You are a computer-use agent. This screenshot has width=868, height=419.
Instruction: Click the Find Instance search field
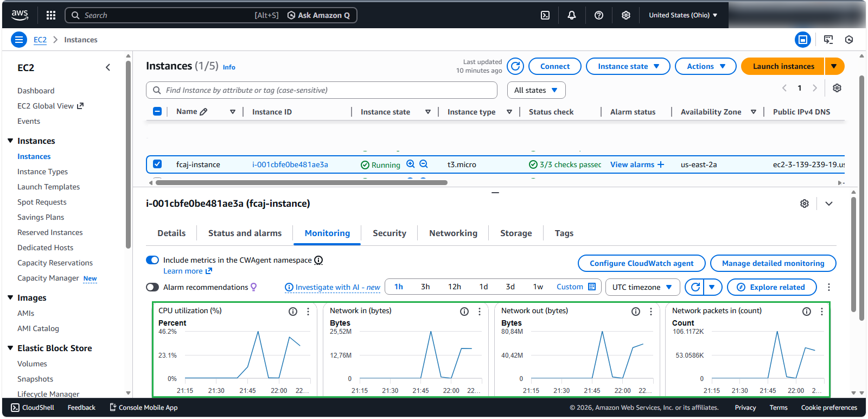[x=322, y=90]
